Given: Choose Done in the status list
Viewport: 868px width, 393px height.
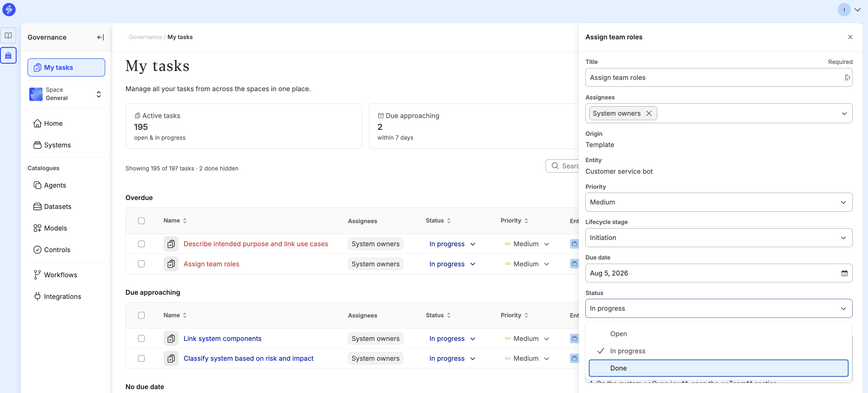Looking at the screenshot, I should pos(718,368).
